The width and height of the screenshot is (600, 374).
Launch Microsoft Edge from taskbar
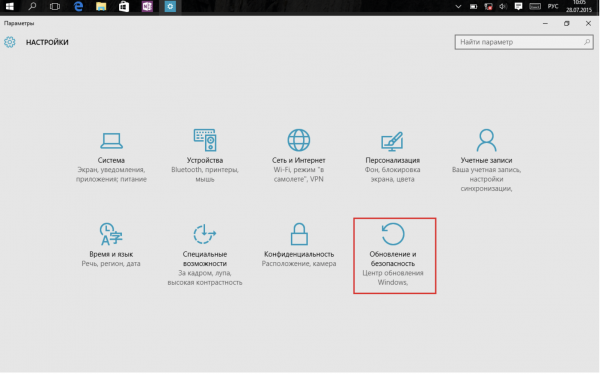click(x=78, y=7)
